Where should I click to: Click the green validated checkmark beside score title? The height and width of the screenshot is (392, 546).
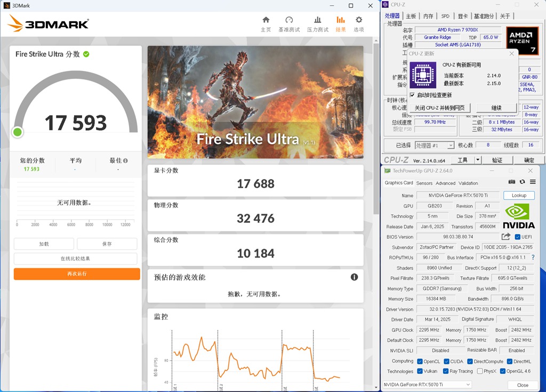(x=86, y=54)
